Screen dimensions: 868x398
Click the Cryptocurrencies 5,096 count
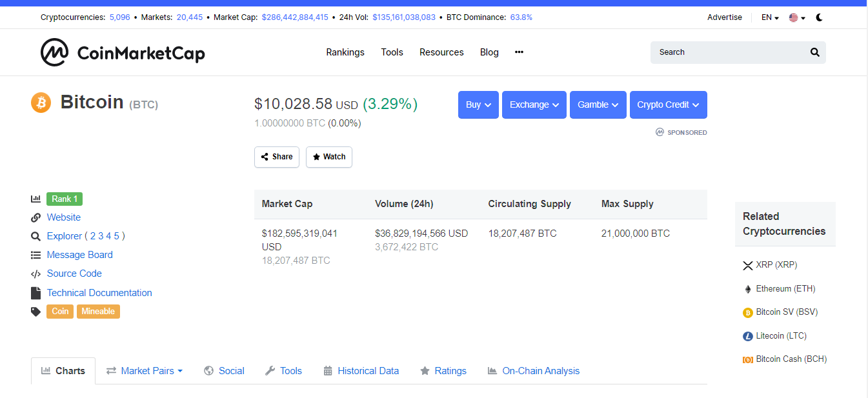tap(119, 17)
